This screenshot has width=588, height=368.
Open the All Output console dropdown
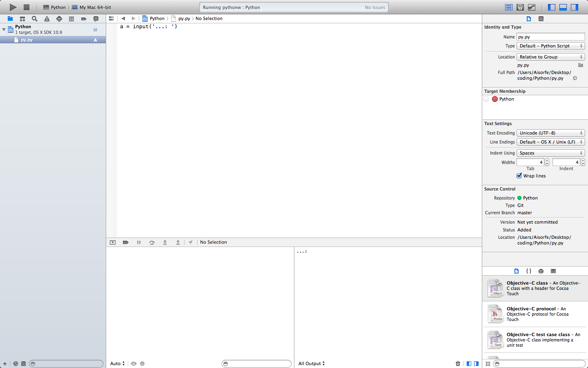coord(312,364)
